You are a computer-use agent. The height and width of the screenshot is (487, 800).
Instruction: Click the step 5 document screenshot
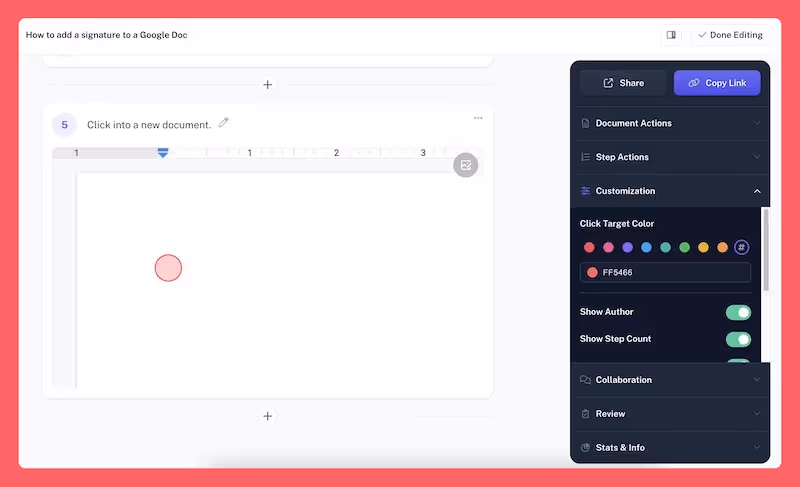pos(267,268)
